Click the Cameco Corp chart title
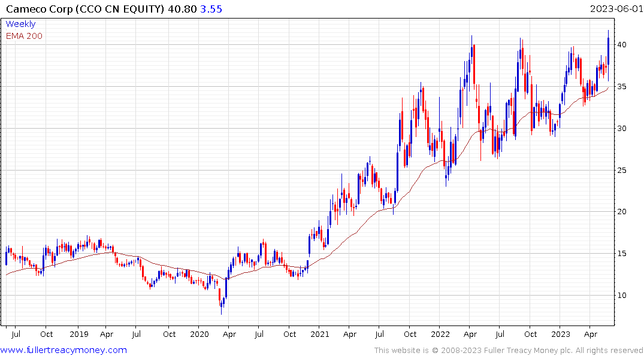Viewport: 644px width, 359px height. pyautogui.click(x=85, y=9)
